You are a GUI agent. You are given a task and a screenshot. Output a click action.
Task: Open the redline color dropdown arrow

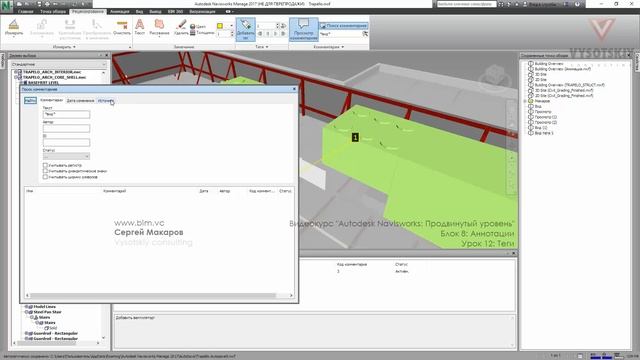point(231,26)
